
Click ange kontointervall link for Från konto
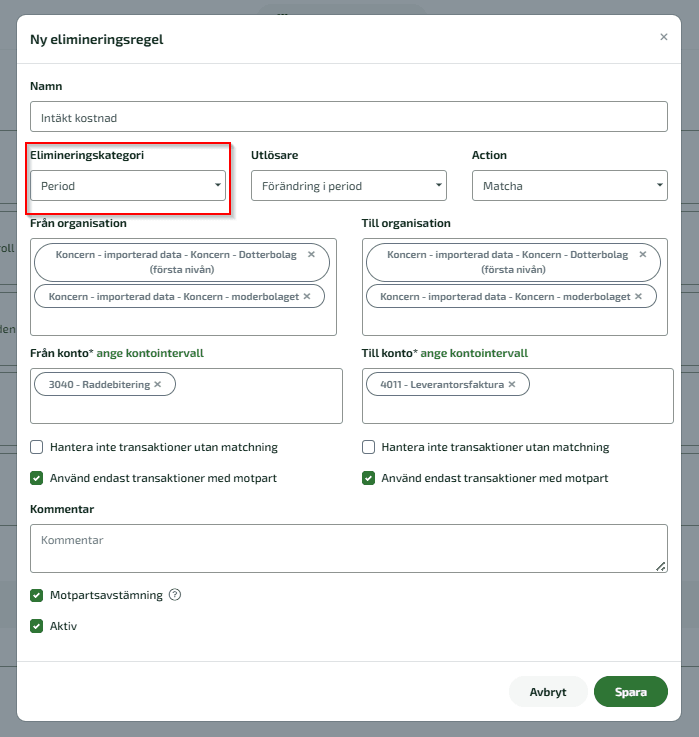coord(150,353)
